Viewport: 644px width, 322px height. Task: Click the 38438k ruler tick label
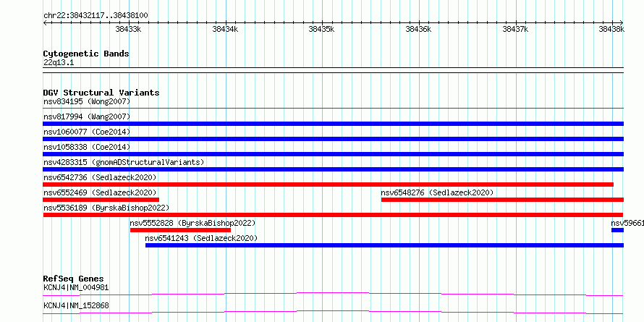coord(611,29)
